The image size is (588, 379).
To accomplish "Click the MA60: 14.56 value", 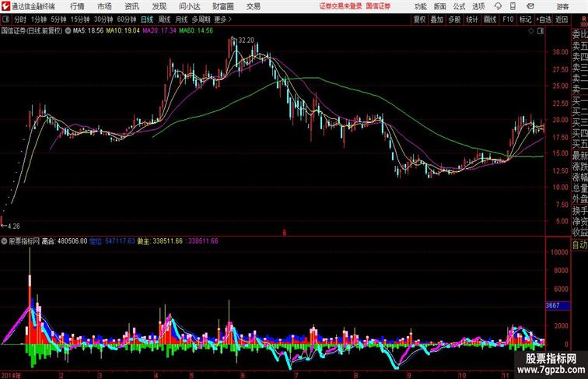I will (196, 31).
